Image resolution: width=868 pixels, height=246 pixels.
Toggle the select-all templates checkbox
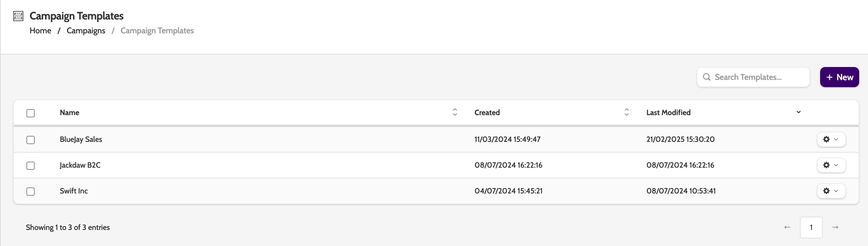point(31,113)
